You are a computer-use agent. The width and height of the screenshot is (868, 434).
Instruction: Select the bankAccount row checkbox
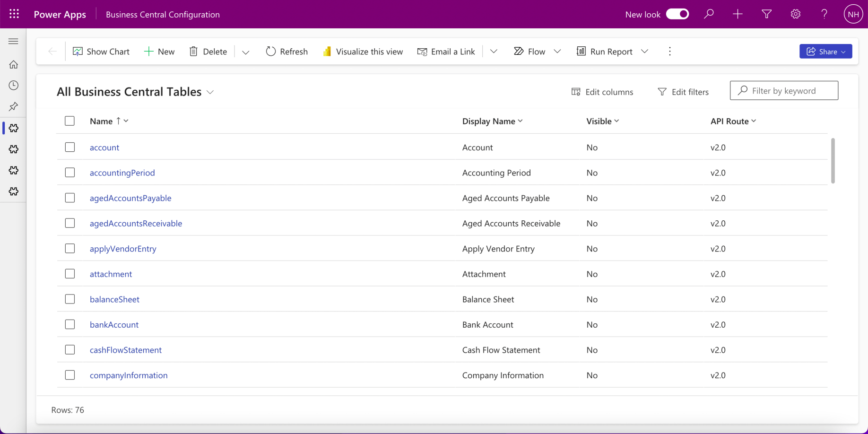pos(70,324)
